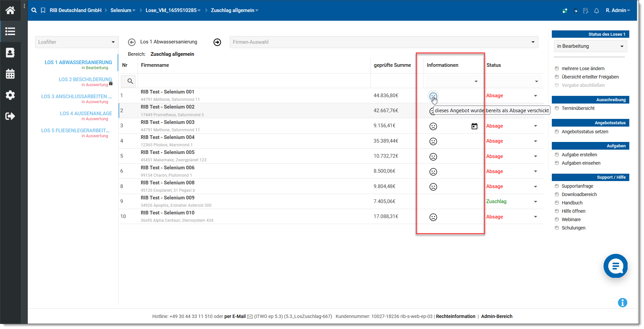Open status dropdown for Selenium 003

click(535, 126)
